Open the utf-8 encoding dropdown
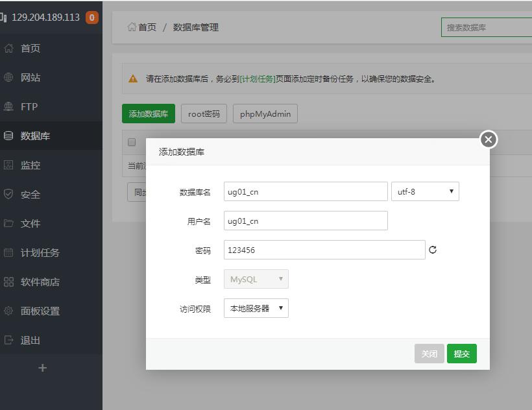The image size is (532, 410). [425, 191]
